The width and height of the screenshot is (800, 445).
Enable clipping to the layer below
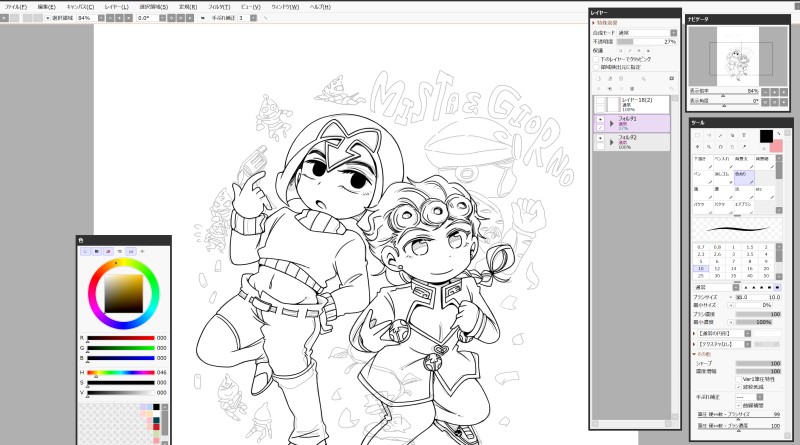click(596, 59)
